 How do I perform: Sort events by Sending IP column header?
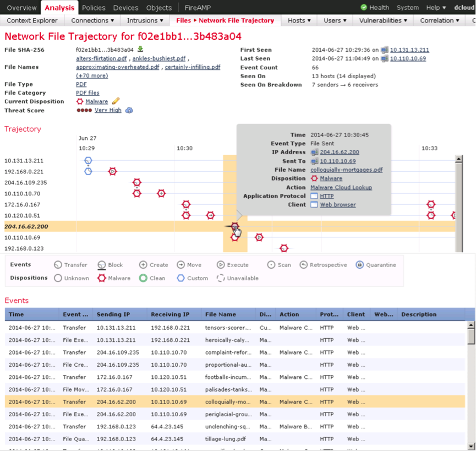click(120, 314)
